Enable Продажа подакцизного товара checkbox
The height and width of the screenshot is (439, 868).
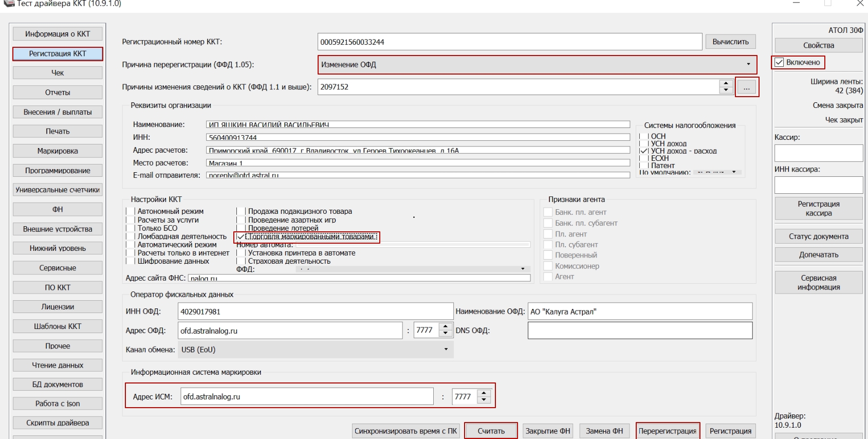(x=241, y=211)
